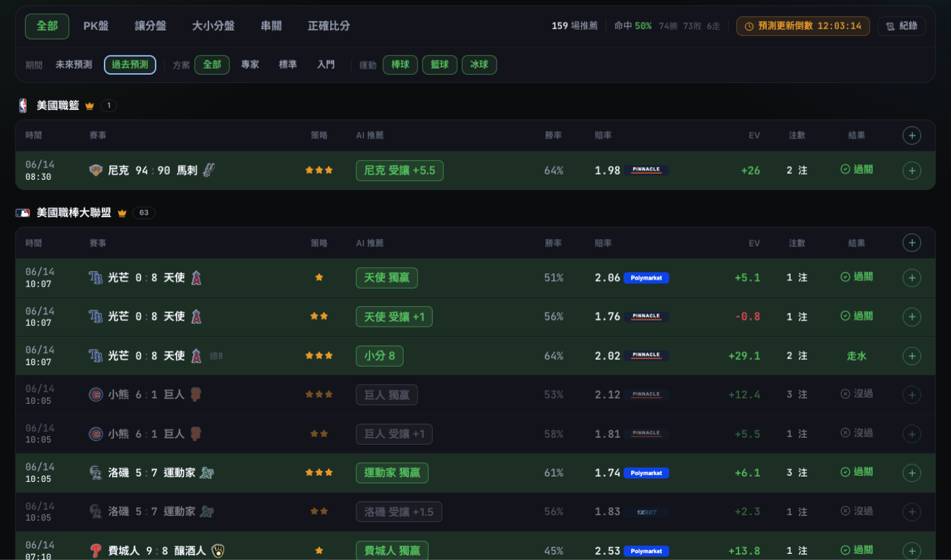Click the 小分 8 recommendation chip
The width and height of the screenshot is (951, 560).
click(x=380, y=356)
